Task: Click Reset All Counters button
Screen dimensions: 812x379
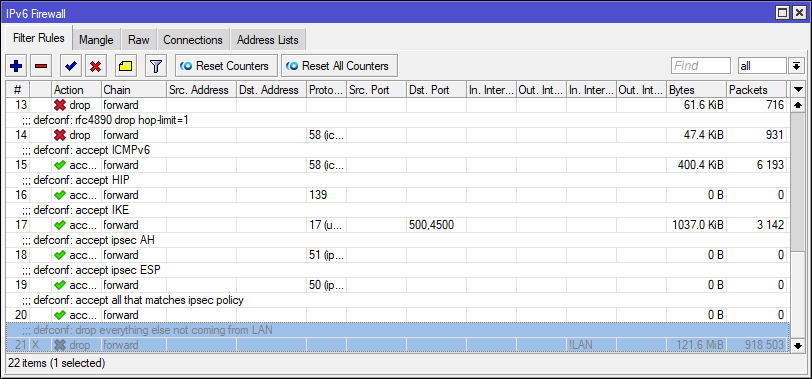Action: pyautogui.click(x=339, y=66)
